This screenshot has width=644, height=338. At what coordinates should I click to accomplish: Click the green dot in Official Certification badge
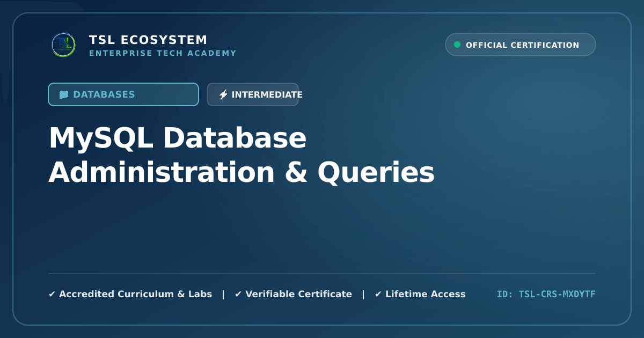click(457, 45)
